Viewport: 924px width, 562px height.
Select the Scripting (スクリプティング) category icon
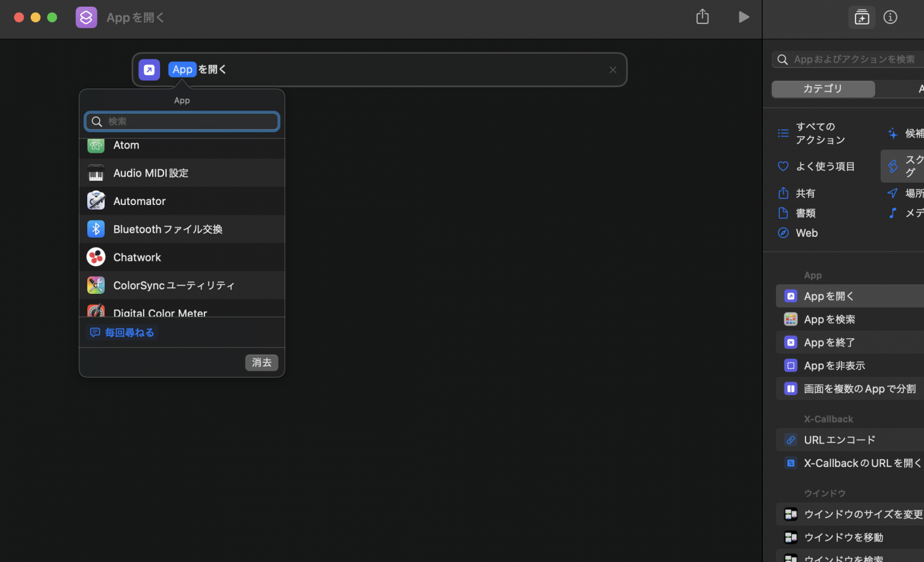(893, 166)
